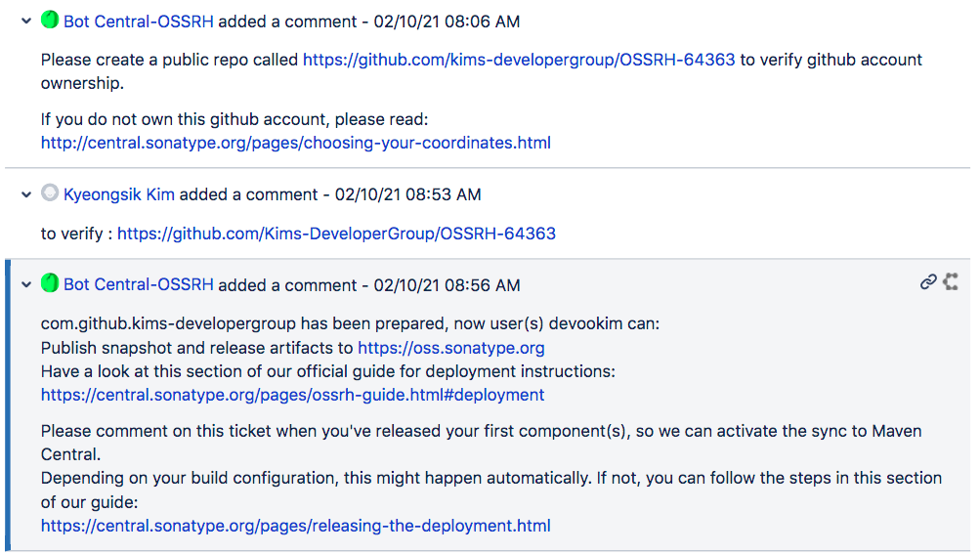This screenshot has width=980, height=554.
Task: Open the releasing-the-deployment.html link
Action: [296, 526]
